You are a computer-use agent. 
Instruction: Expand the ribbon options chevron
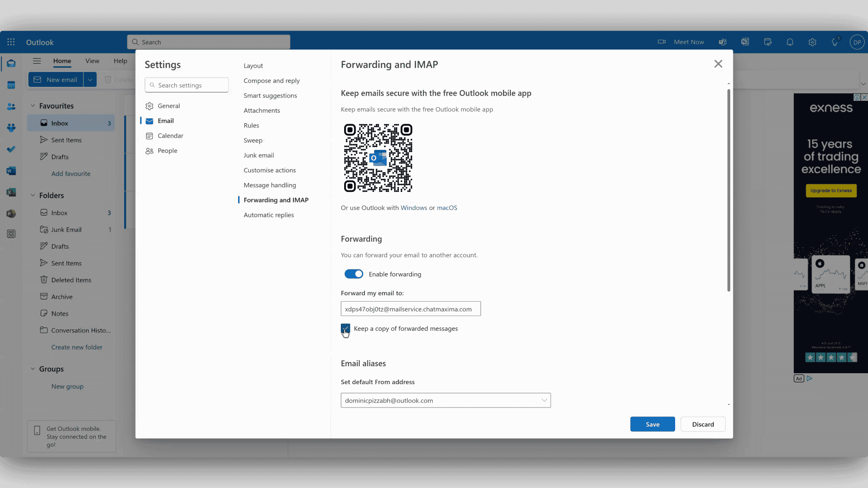[863, 84]
